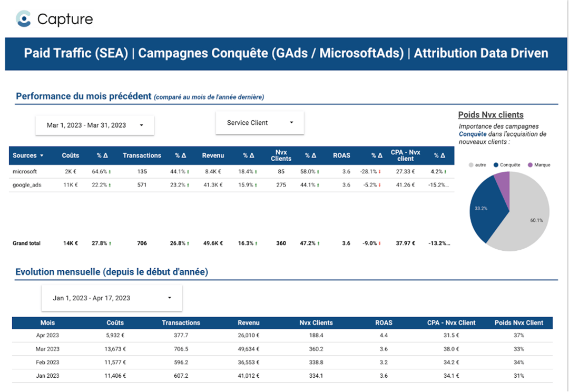Viewport: 569px width, 392px height.
Task: Click the green arrow beside Grand total 47.2%
Action: click(x=318, y=243)
